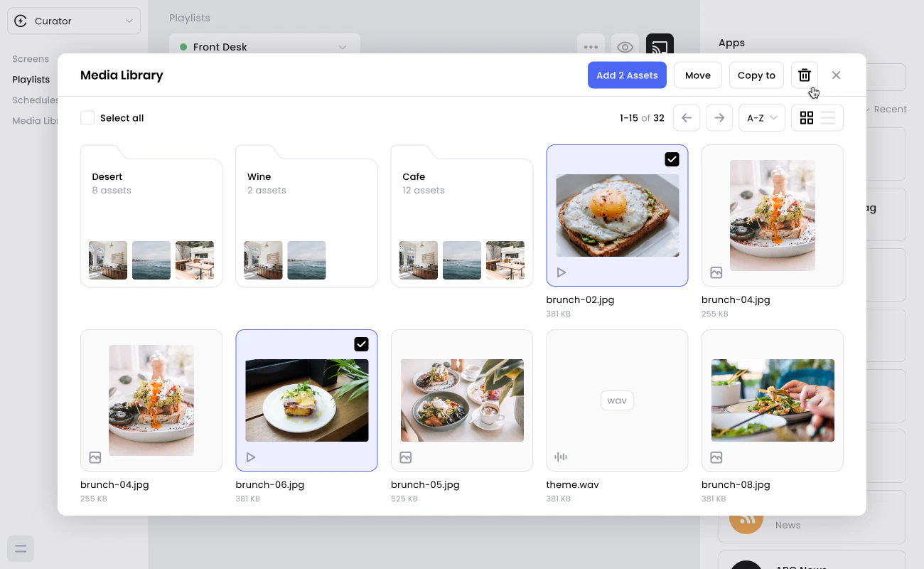This screenshot has width=924, height=569.
Task: Open the Recent sort dropdown in Apps
Action: (886, 110)
